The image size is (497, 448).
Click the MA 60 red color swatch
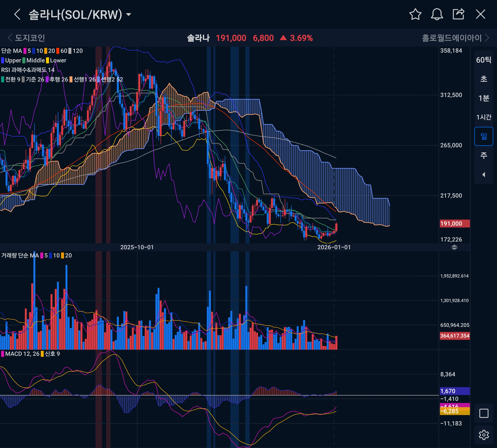pyautogui.click(x=58, y=51)
